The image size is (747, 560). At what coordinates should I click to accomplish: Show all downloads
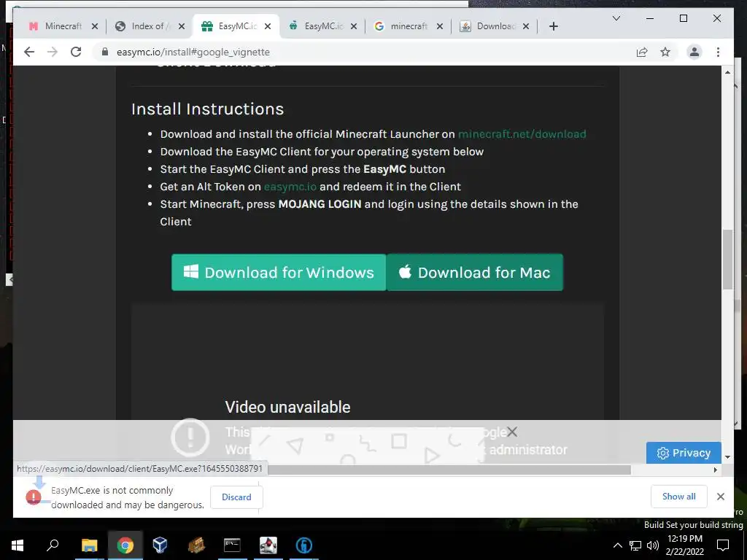click(x=679, y=496)
